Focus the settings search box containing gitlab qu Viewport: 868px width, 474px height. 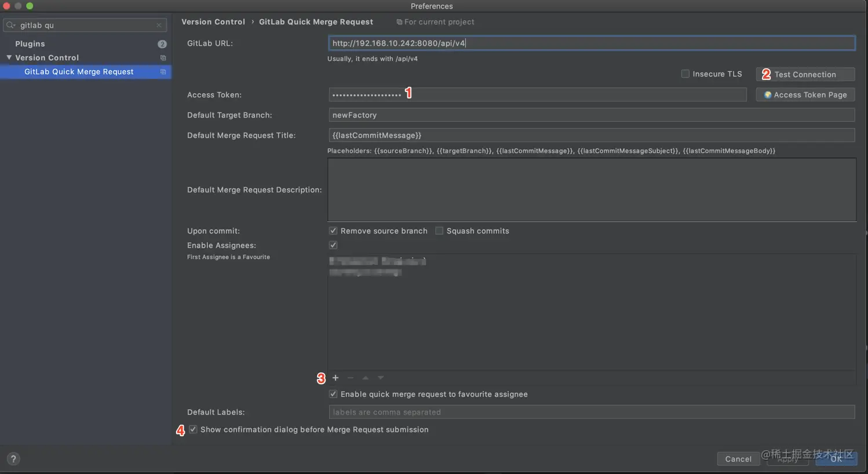tap(85, 25)
